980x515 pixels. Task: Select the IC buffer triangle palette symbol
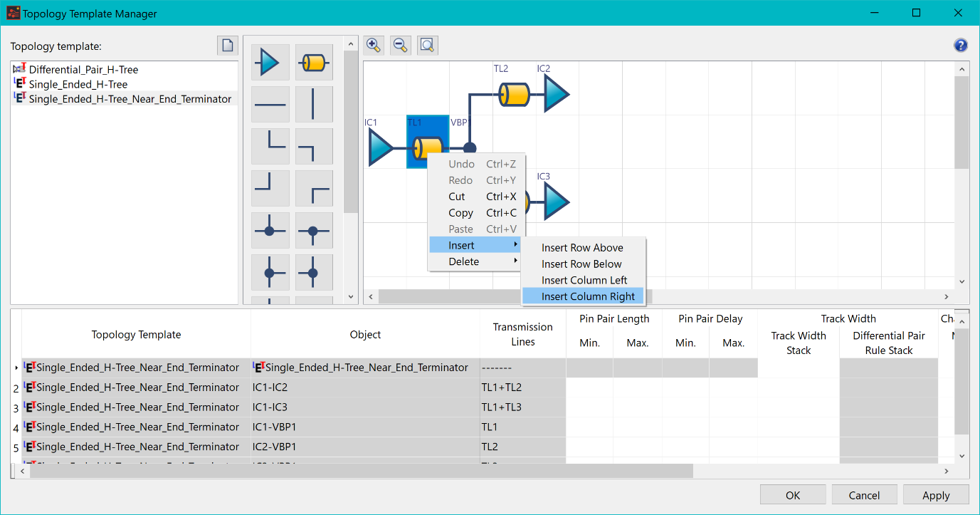270,63
